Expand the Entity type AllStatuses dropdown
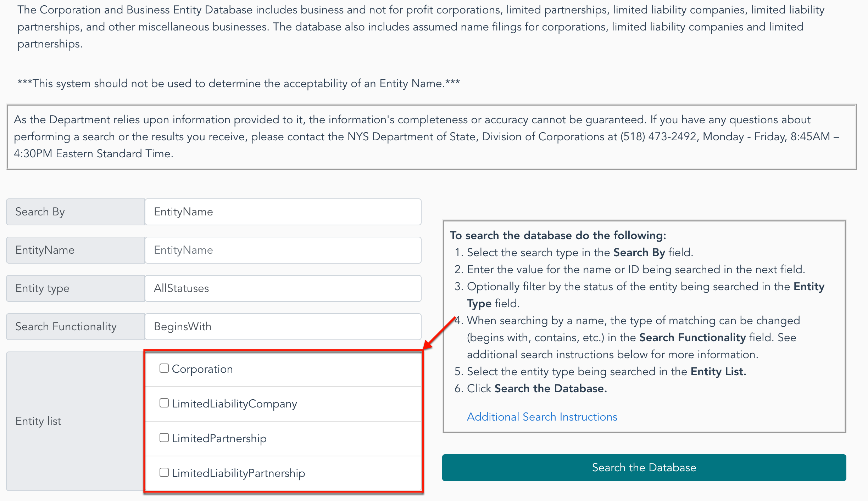Screen dimensions: 868x501 283,288
